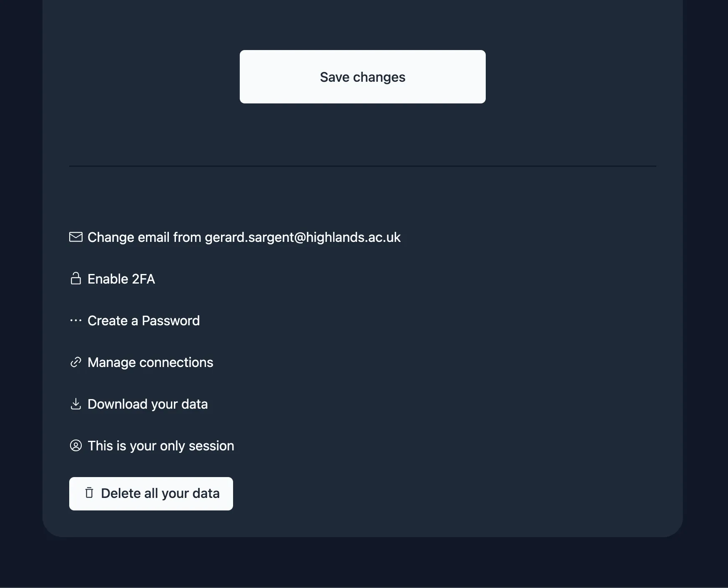The height and width of the screenshot is (588, 728).
Task: Select the This is your only session link
Action: click(x=152, y=446)
